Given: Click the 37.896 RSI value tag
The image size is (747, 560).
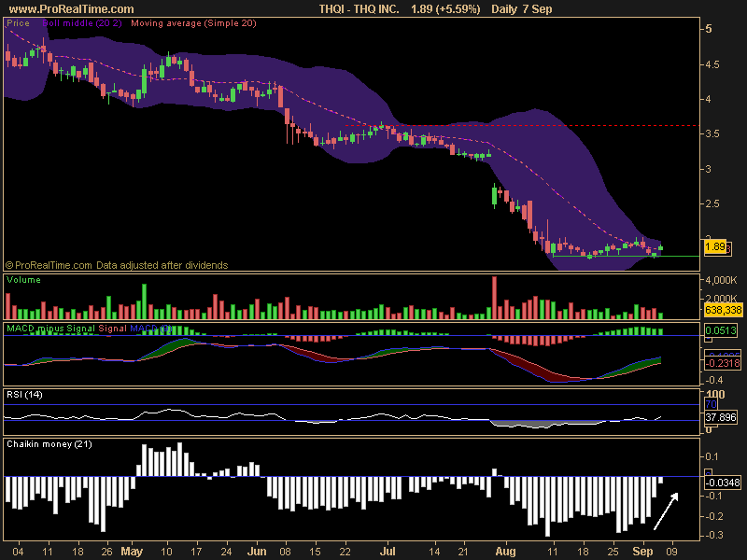Looking at the screenshot, I should (721, 417).
